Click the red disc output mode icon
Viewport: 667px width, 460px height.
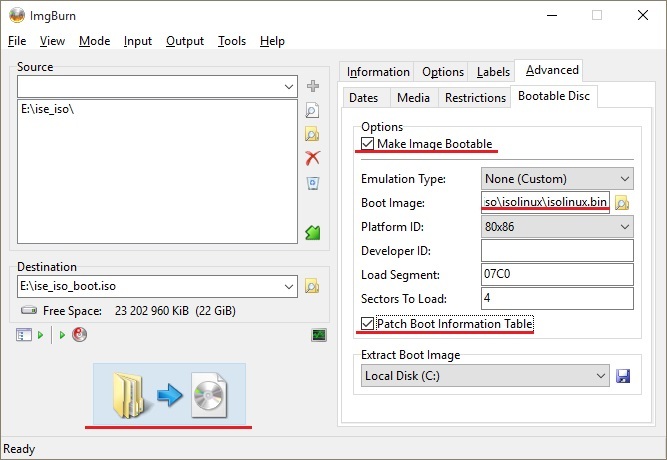point(80,334)
